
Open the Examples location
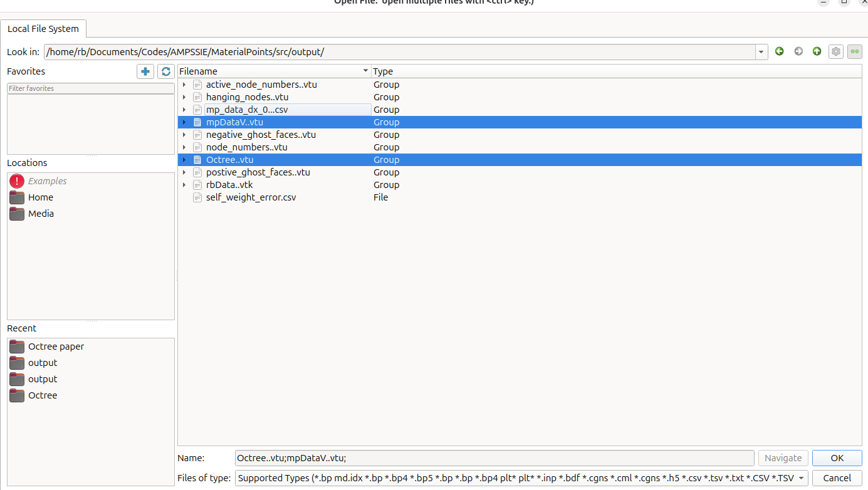(x=48, y=181)
